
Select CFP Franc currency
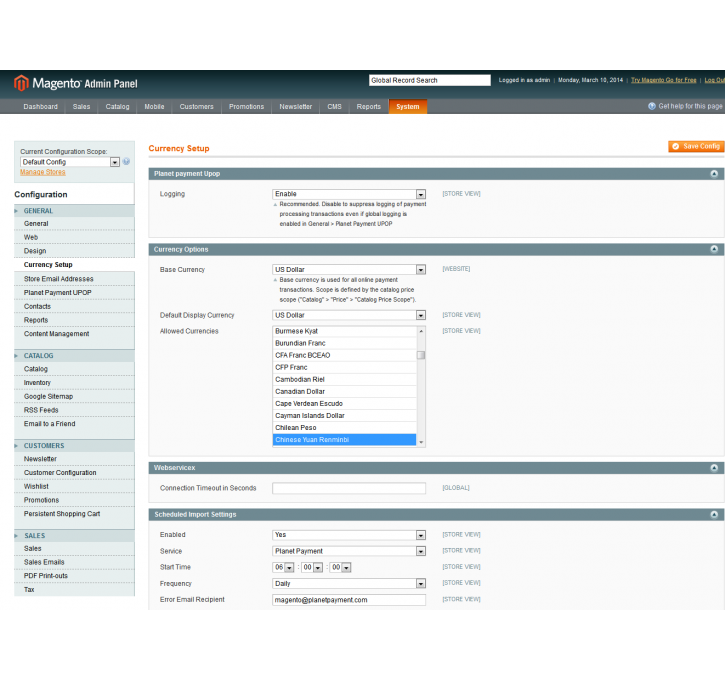pos(344,368)
